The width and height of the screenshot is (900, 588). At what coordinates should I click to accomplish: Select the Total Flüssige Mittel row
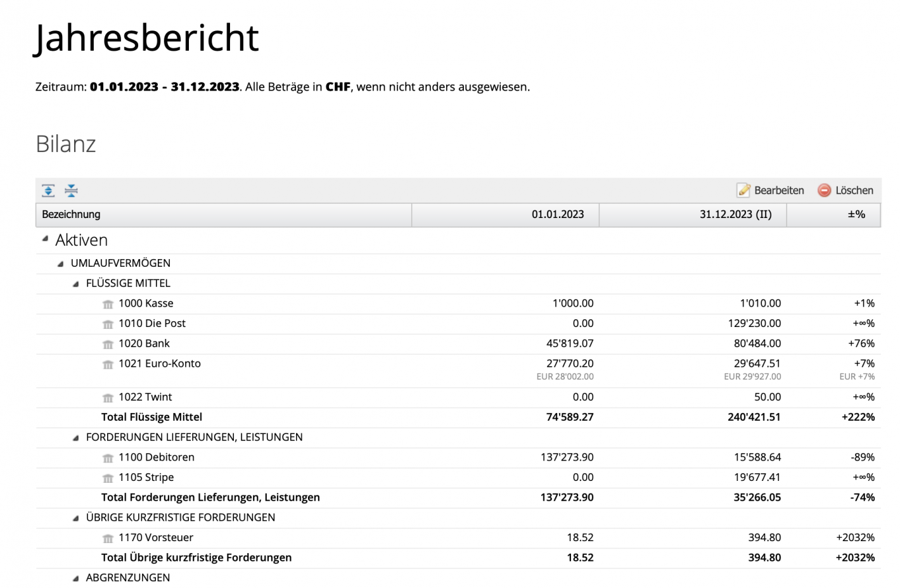point(151,417)
